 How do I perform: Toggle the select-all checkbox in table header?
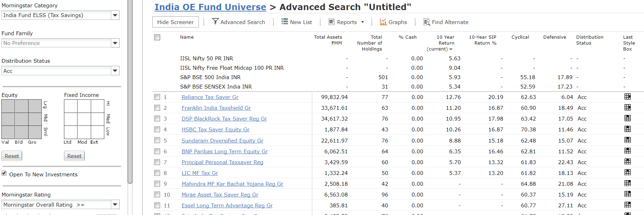(157, 37)
